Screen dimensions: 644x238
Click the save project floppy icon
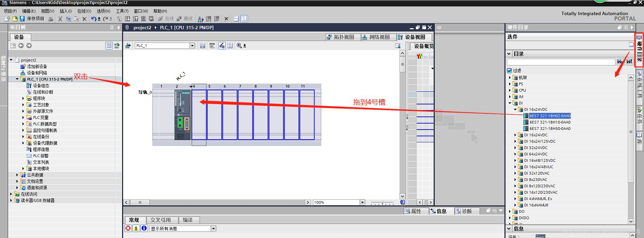(x=22, y=19)
